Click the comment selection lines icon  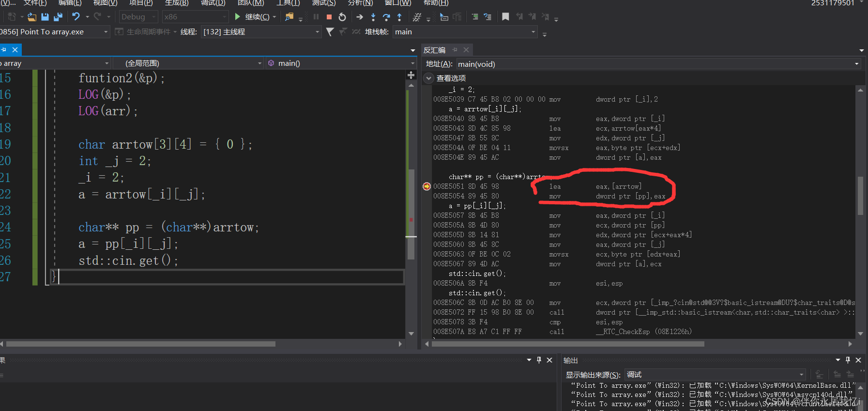475,17
